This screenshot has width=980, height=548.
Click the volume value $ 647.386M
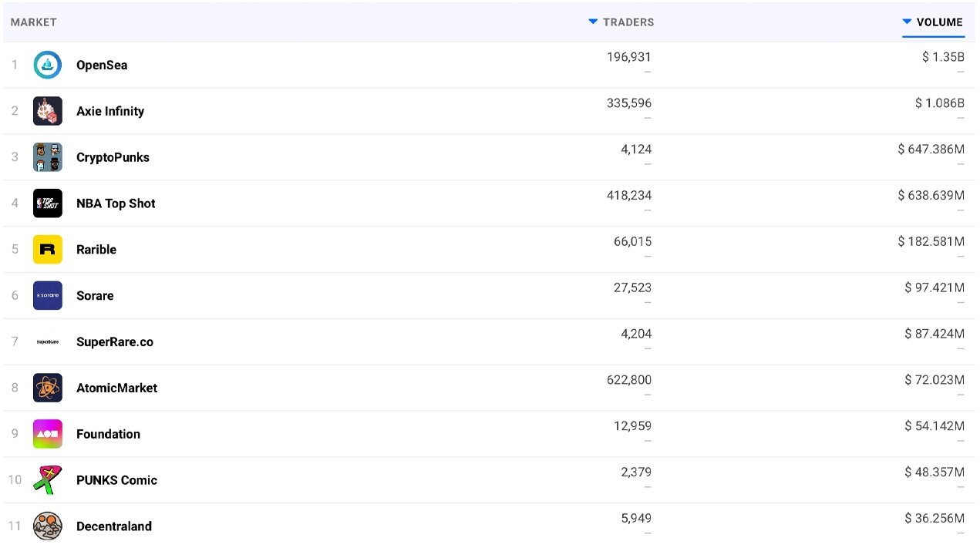coord(931,150)
